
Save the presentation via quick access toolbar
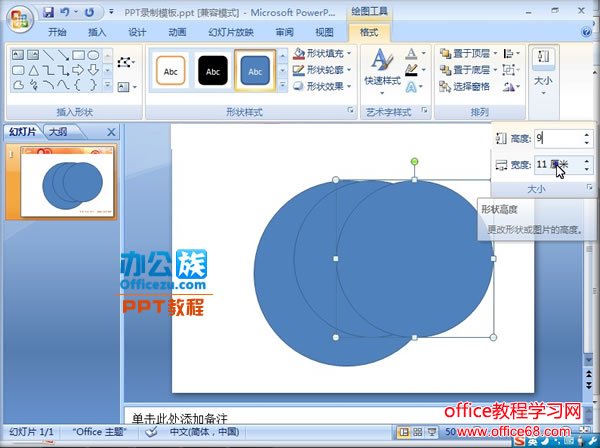point(49,12)
